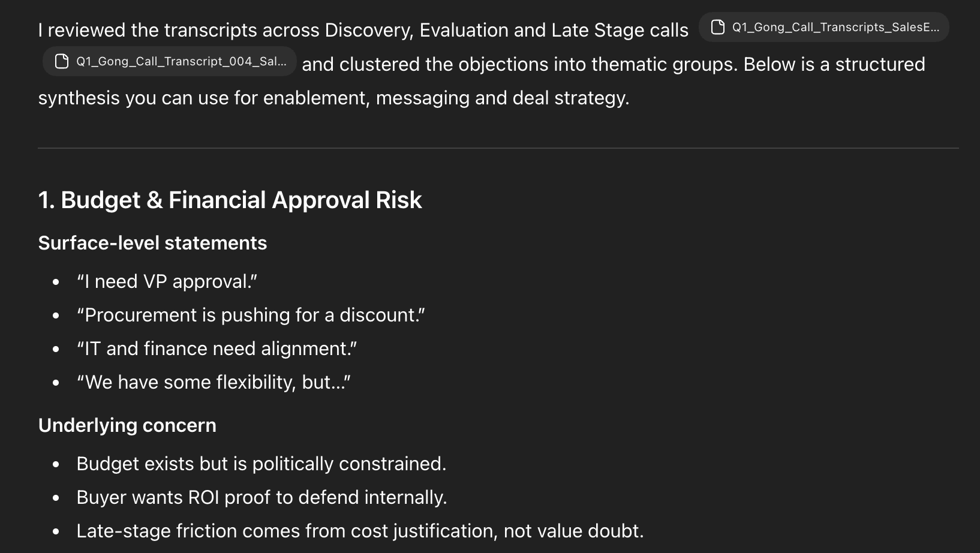This screenshot has height=553, width=980.
Task: Click the document icon on Q1_Gong_Call_Transcripts_SalesE chip
Action: [x=717, y=27]
